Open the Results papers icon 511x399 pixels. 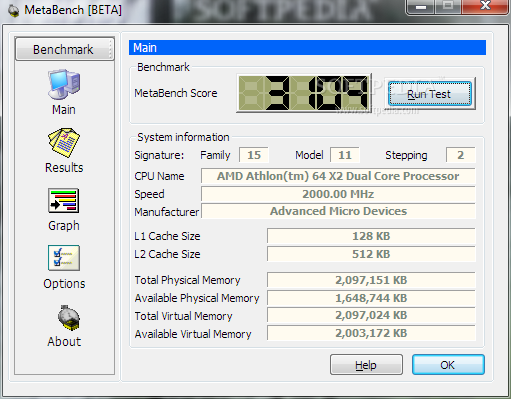(64, 143)
